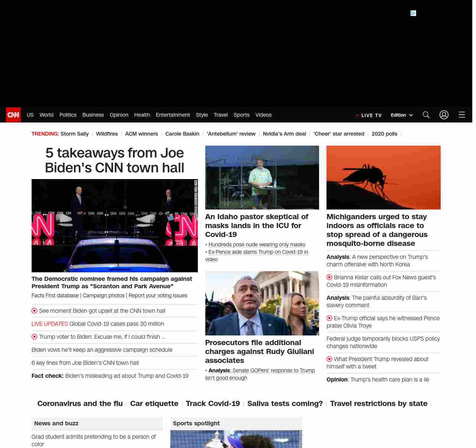Open Track Covid-19 topic link
The image size is (476, 448).
tap(213, 403)
